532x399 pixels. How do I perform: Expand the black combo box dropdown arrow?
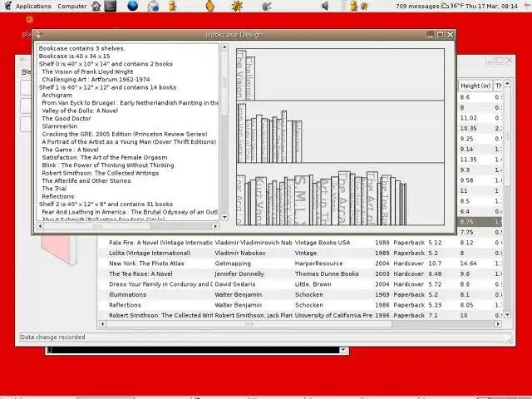[x=343, y=350]
